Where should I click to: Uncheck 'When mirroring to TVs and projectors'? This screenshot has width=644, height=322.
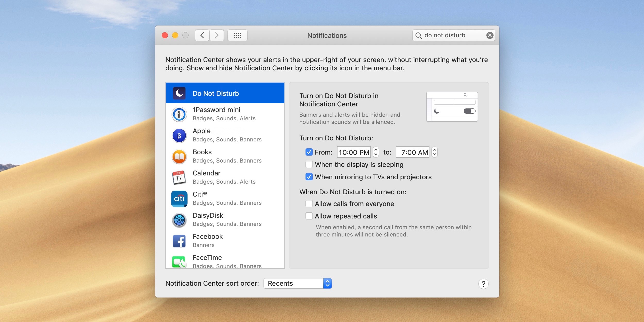(x=309, y=177)
